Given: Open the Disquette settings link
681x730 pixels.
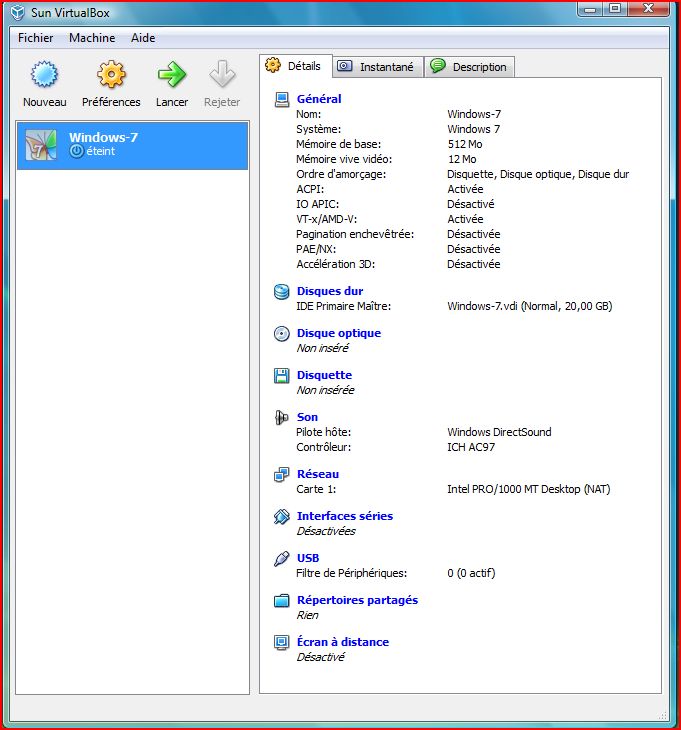Looking at the screenshot, I should pos(324,375).
